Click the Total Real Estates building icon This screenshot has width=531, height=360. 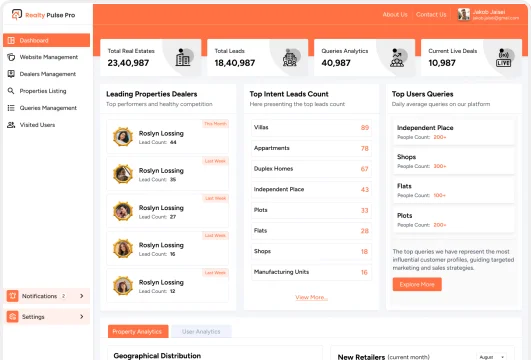(183, 57)
